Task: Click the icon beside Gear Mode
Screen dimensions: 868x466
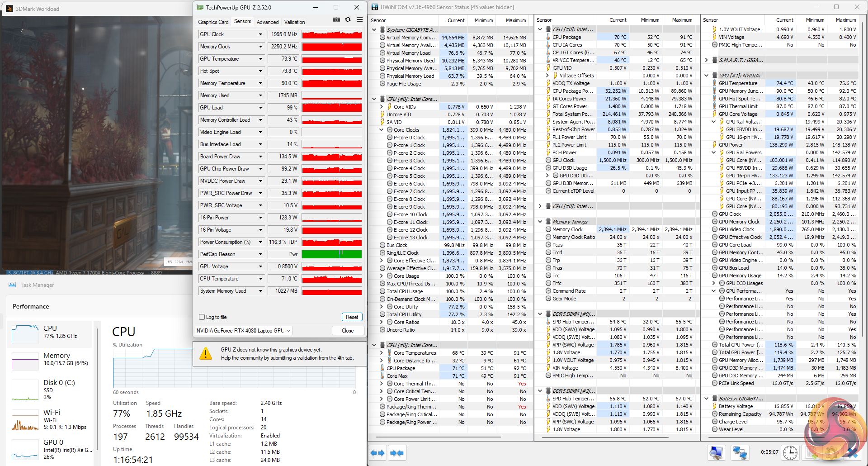Action: click(x=548, y=299)
